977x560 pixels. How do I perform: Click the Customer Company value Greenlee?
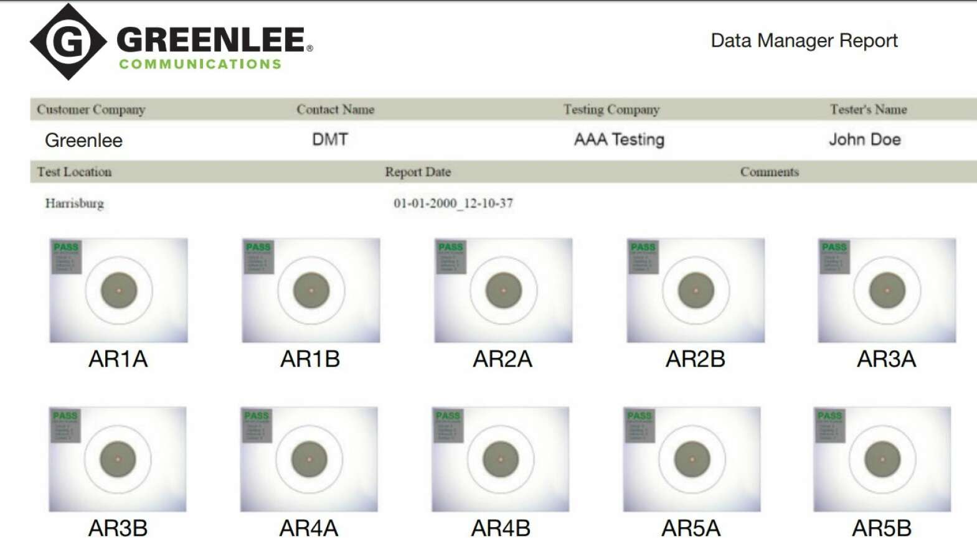(83, 140)
